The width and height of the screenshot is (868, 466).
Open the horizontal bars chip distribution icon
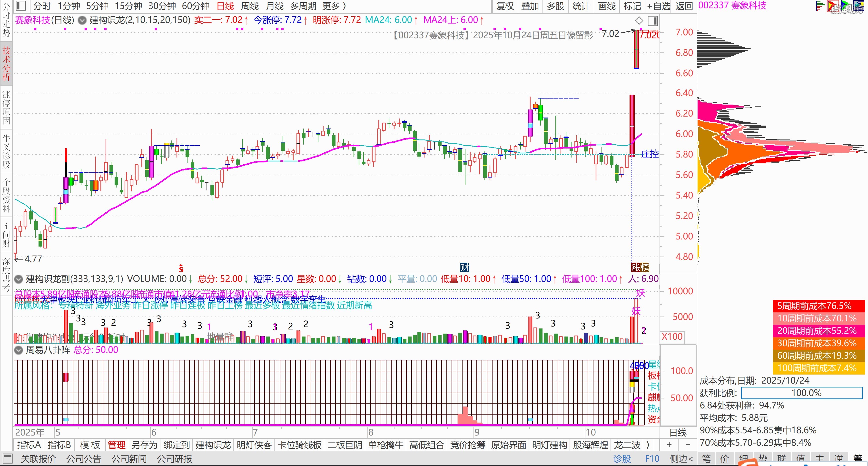[820, 6]
